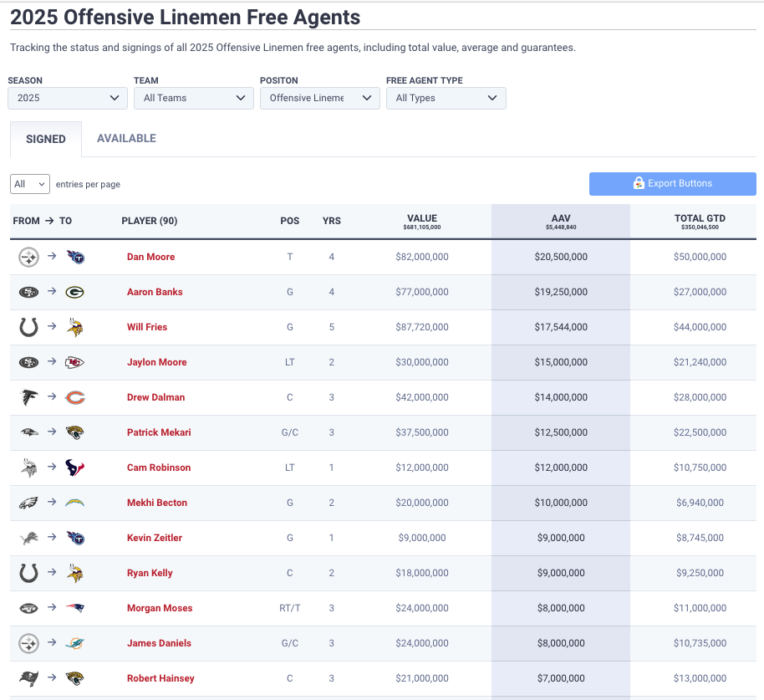764x700 pixels.
Task: Open the Season 2025 dropdown
Action: pyautogui.click(x=68, y=98)
